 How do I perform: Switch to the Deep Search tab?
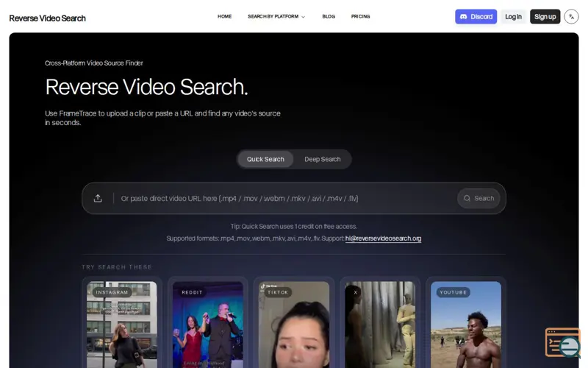pos(323,159)
